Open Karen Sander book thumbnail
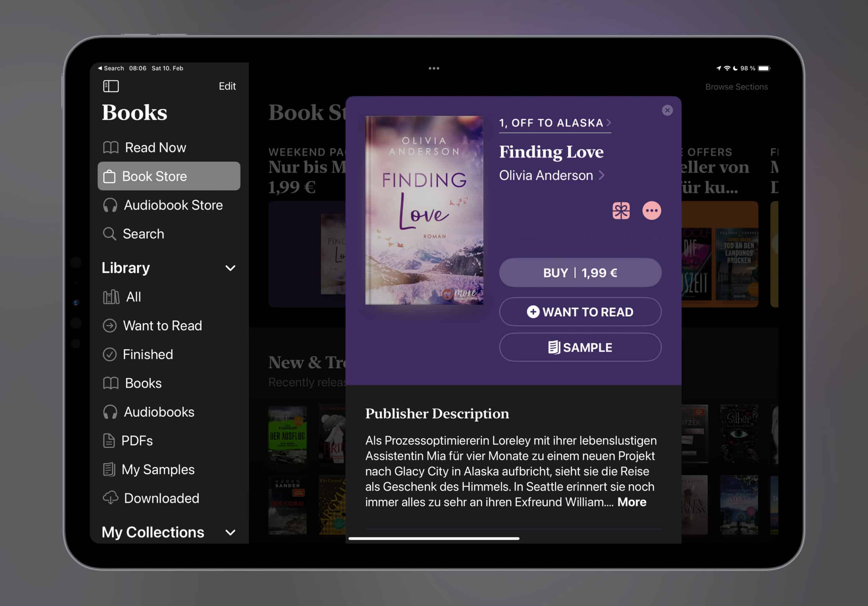The width and height of the screenshot is (868, 606). tap(287, 506)
